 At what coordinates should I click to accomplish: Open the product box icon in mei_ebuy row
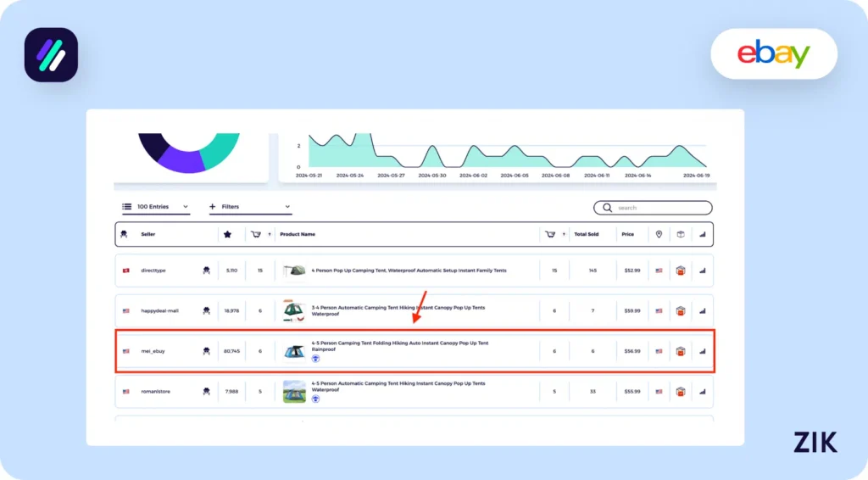(x=680, y=351)
